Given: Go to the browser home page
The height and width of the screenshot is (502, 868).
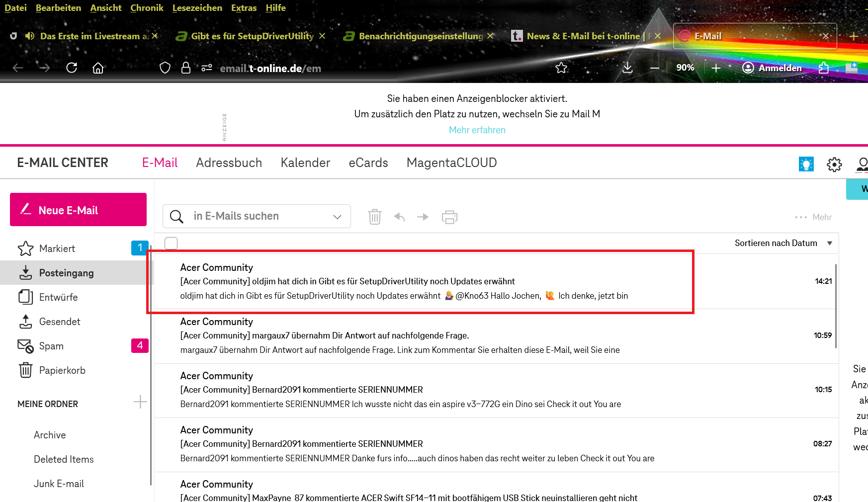Looking at the screenshot, I should 98,68.
